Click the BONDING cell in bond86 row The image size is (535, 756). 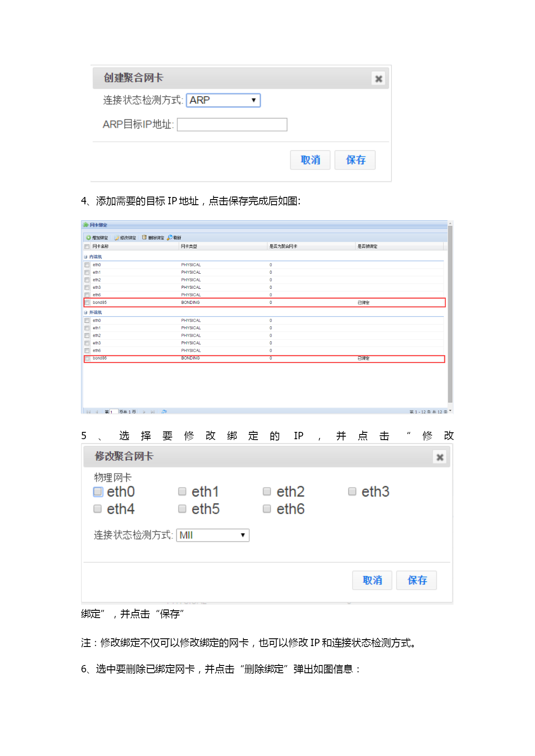tap(190, 358)
